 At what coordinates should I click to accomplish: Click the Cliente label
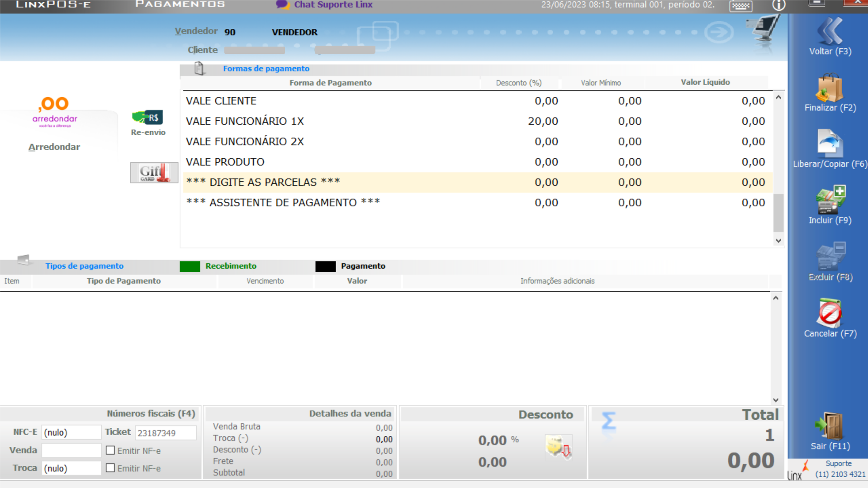(x=203, y=50)
